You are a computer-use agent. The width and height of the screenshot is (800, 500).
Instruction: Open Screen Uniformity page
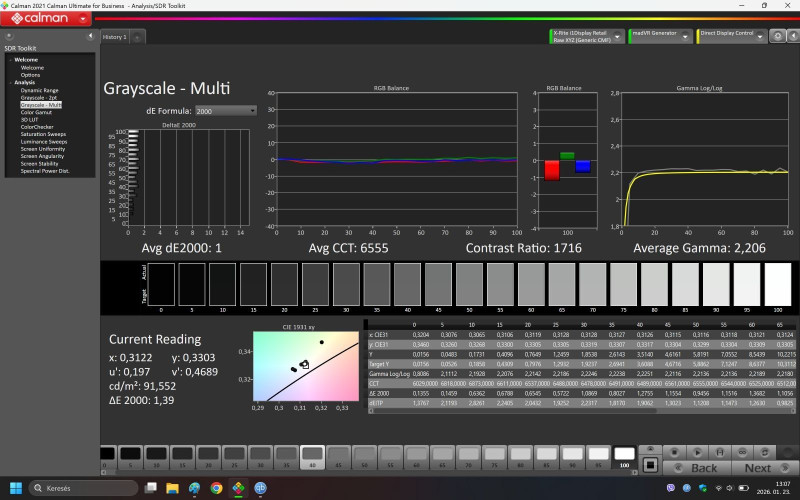(x=43, y=149)
